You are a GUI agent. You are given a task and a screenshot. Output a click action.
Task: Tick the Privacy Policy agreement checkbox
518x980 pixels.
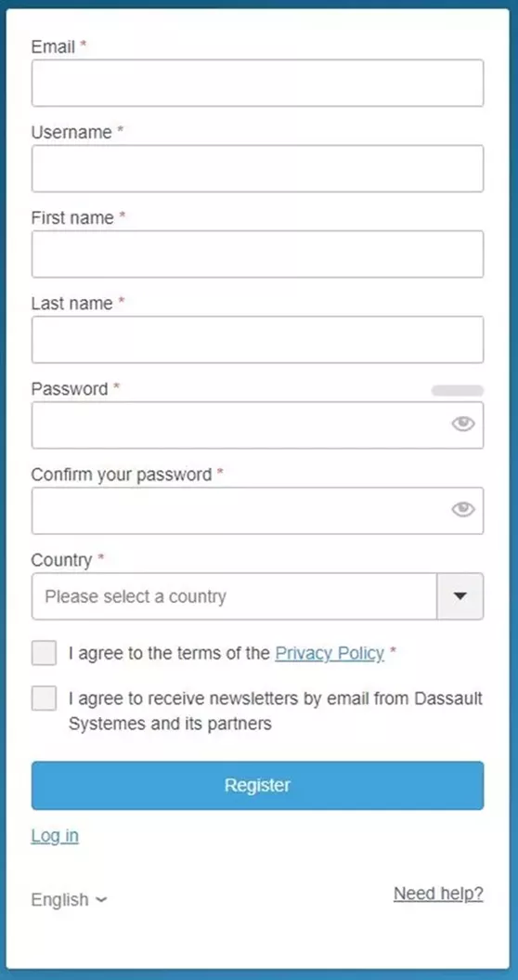click(44, 652)
